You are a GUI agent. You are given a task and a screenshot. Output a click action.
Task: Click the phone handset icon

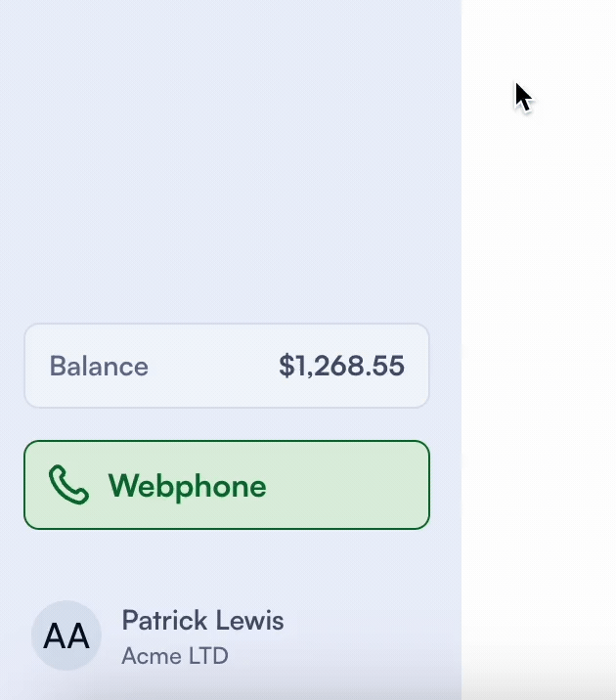tap(68, 485)
